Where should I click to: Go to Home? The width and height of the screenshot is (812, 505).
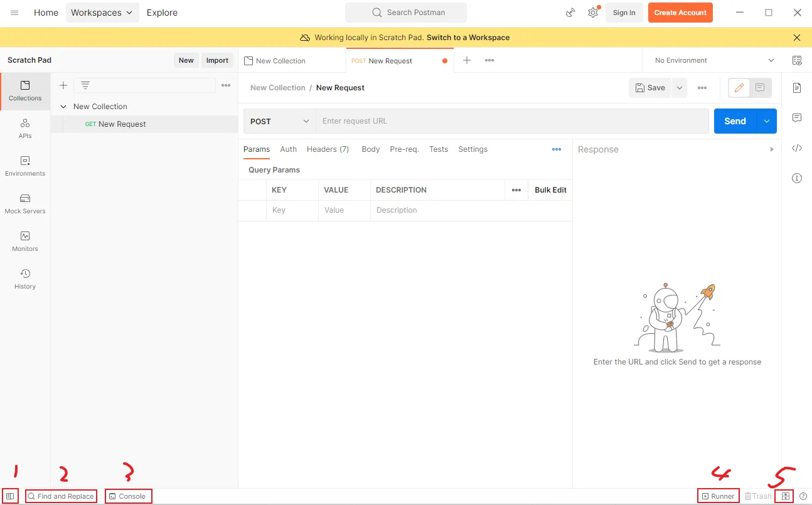pyautogui.click(x=46, y=13)
